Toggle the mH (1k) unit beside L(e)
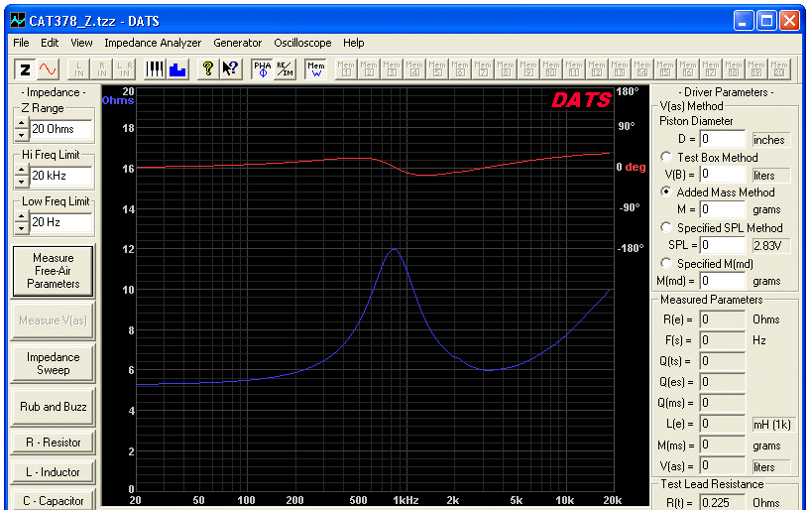The height and width of the screenshot is (510, 812). [771, 425]
